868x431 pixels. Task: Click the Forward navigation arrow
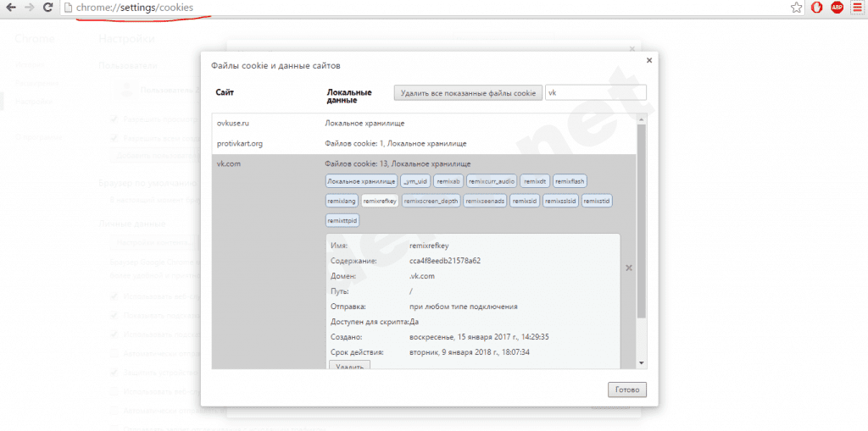(x=31, y=8)
